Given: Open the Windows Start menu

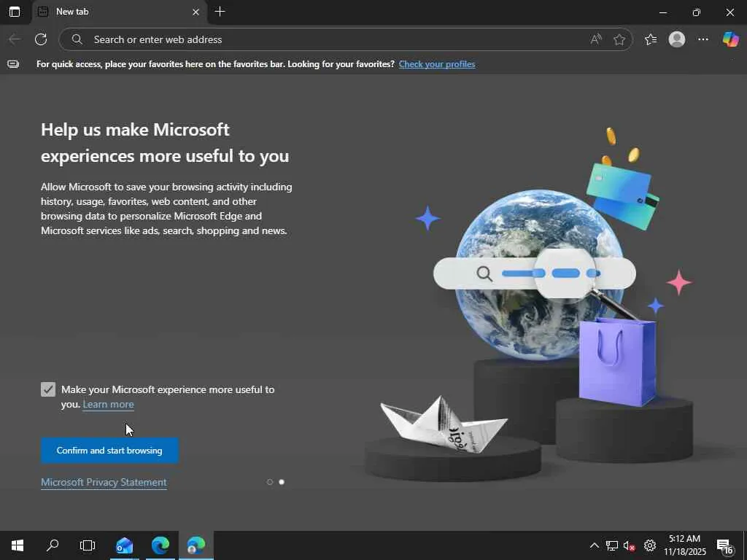Looking at the screenshot, I should click(18, 545).
